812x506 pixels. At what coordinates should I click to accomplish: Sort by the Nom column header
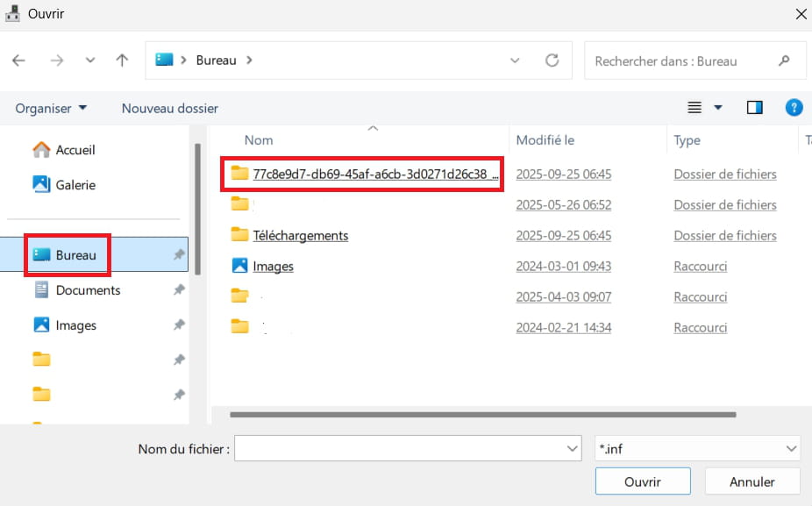click(x=259, y=139)
